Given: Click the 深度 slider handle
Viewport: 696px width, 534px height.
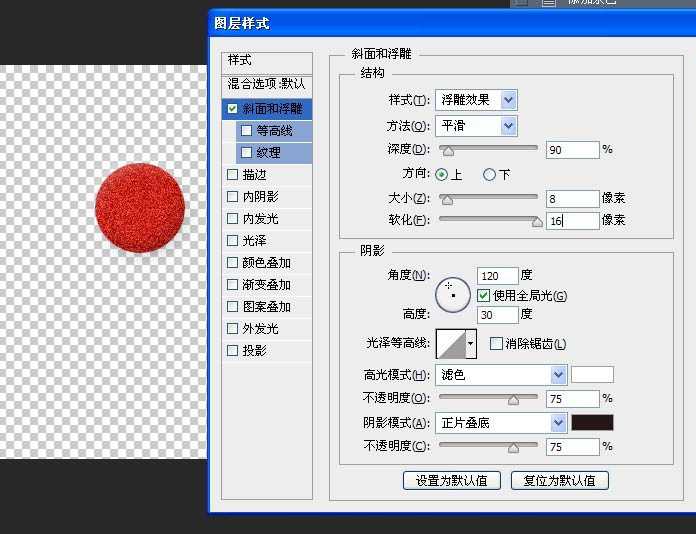Looking at the screenshot, I should 448,151.
